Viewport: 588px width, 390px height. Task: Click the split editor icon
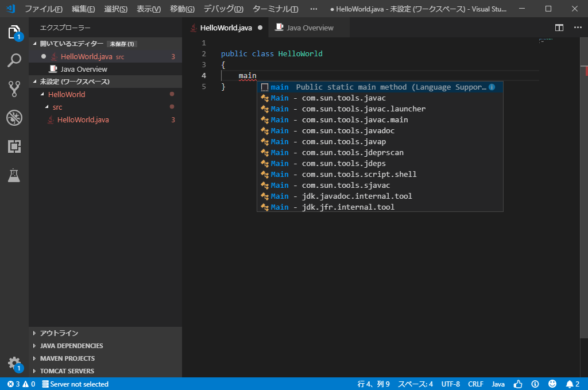(x=559, y=28)
